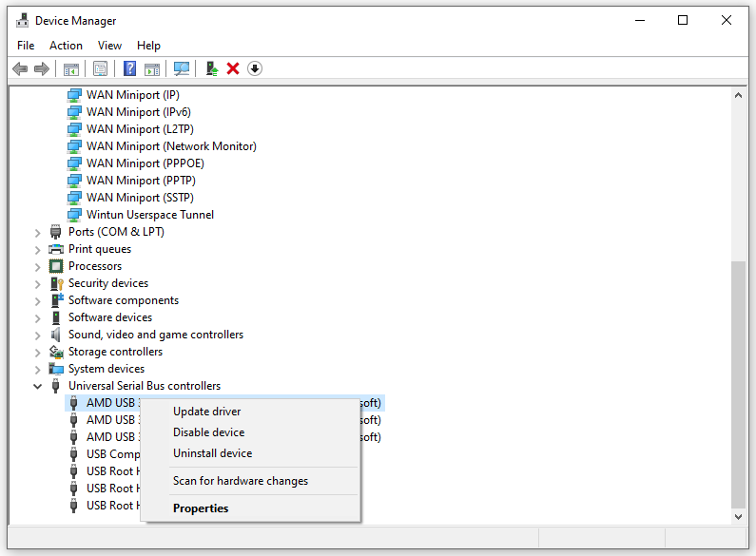The image size is (756, 556).
Task: Open the Action menu
Action: [66, 45]
